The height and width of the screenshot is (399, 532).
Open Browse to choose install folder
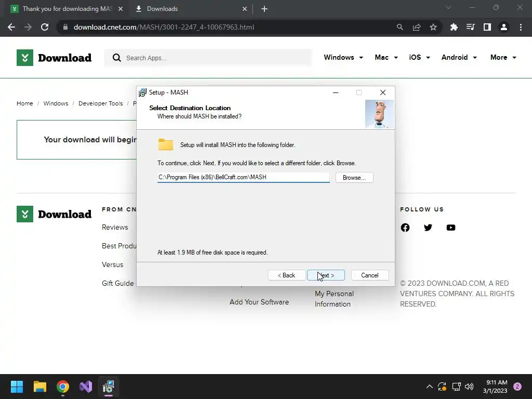tap(354, 178)
